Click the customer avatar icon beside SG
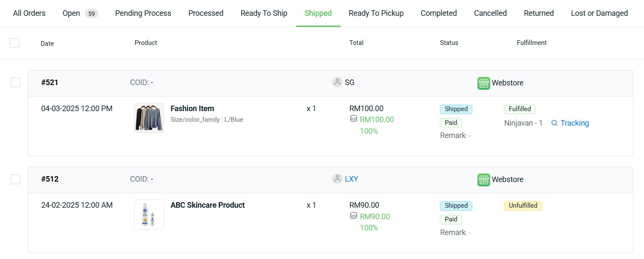 pos(337,82)
